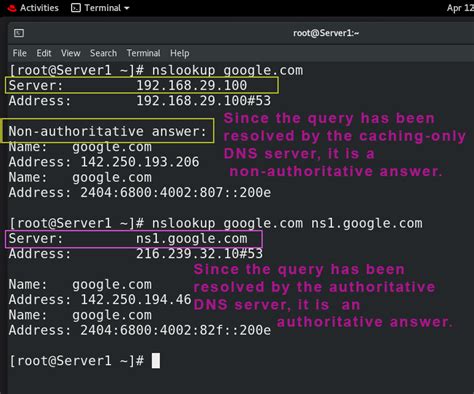This screenshot has width=474, height=394.
Task: Open the View menu
Action: [71, 53]
